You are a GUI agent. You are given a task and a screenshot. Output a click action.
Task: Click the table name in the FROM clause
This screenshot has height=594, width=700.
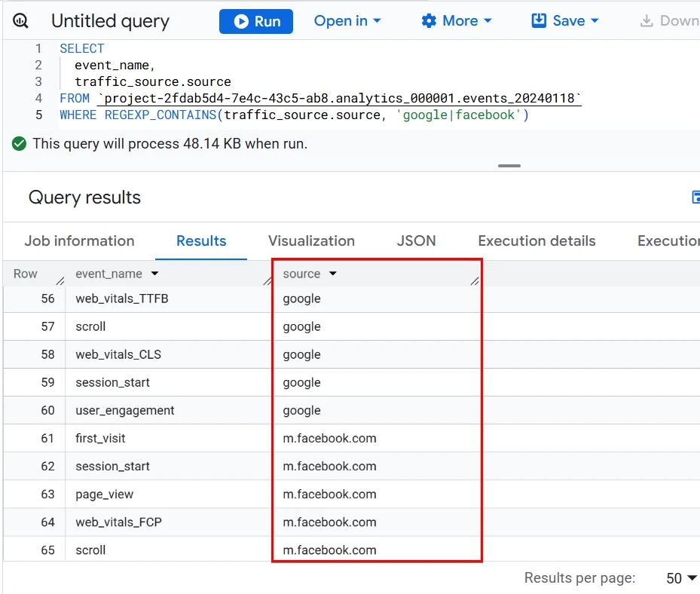coord(339,98)
